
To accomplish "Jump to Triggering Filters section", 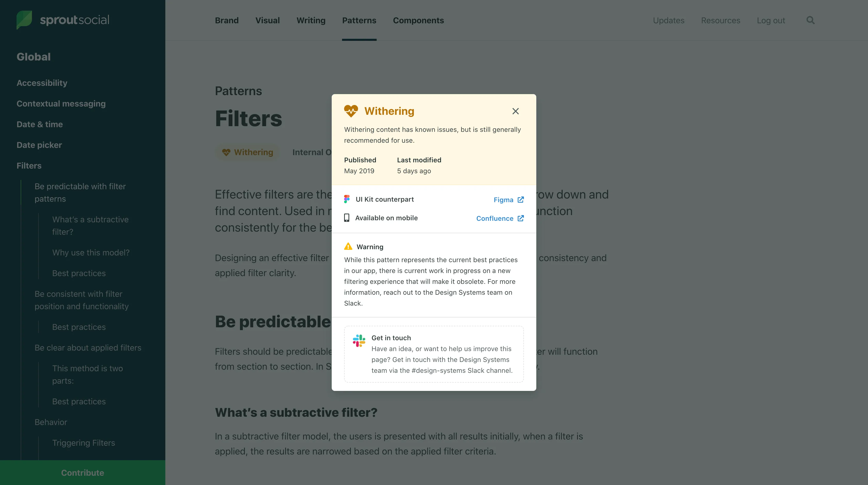I will coord(83,443).
